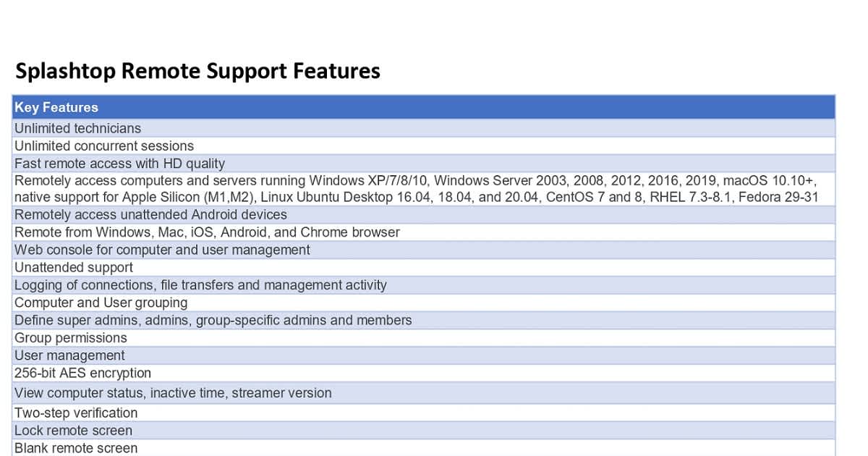Click the 'Unattended support' row

pos(424,267)
